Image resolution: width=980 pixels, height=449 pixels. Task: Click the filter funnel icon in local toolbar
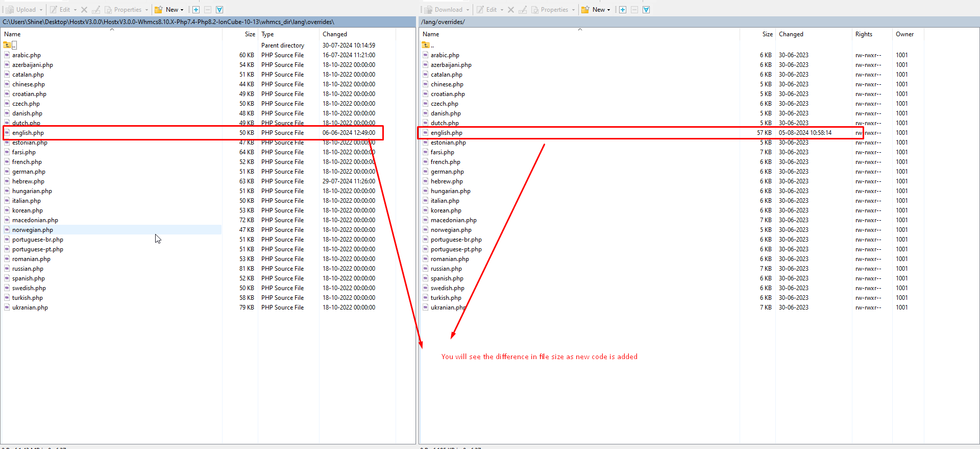(x=219, y=10)
